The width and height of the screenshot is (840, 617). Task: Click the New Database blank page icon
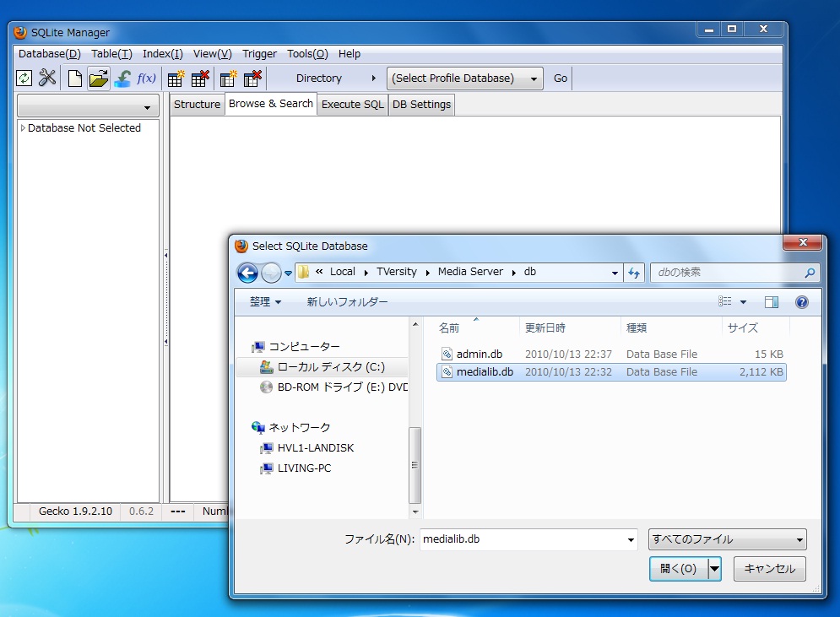[x=75, y=78]
